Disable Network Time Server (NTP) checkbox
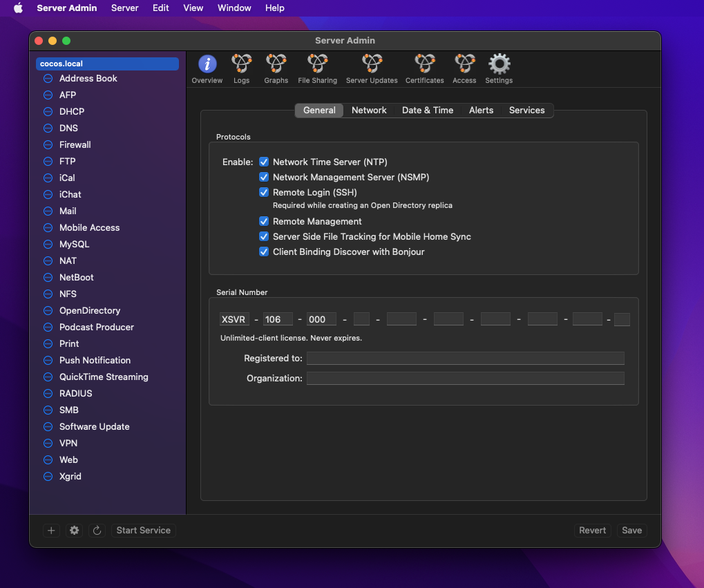 [x=264, y=162]
